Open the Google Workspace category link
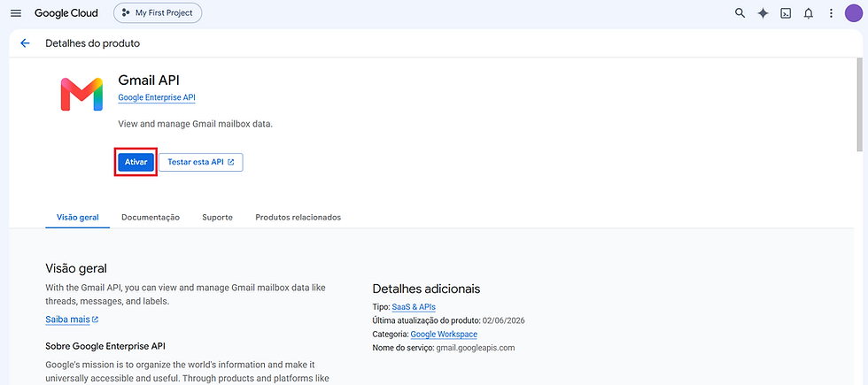868x385 pixels. (x=444, y=335)
